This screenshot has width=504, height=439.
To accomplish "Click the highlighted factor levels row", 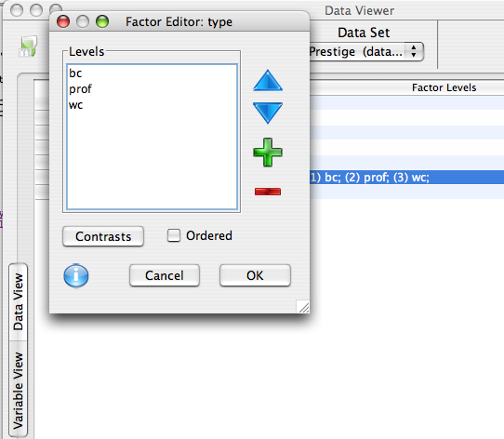I will (406, 178).
